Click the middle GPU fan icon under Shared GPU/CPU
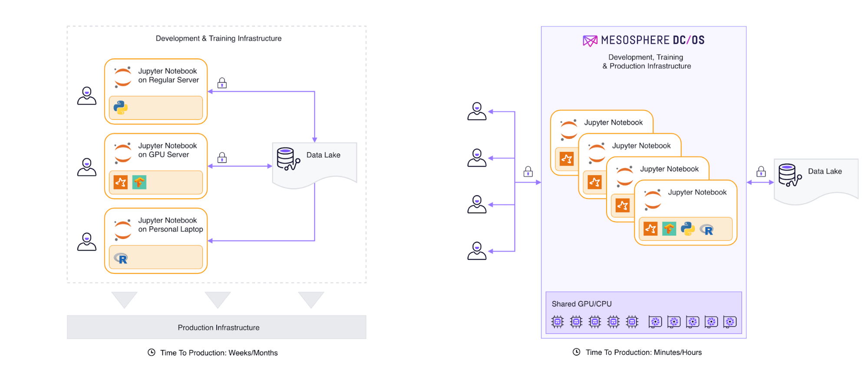Screen dimensions: 868x373 click(693, 321)
